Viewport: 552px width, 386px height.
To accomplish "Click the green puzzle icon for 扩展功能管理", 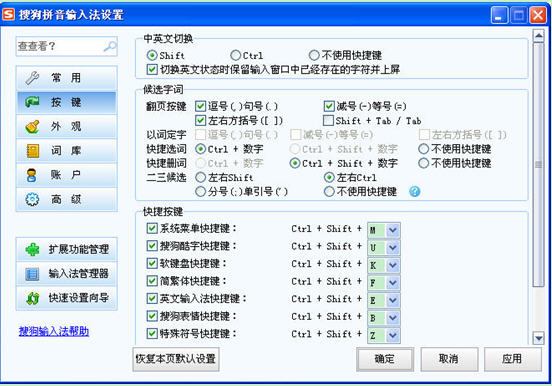I will coord(32,249).
